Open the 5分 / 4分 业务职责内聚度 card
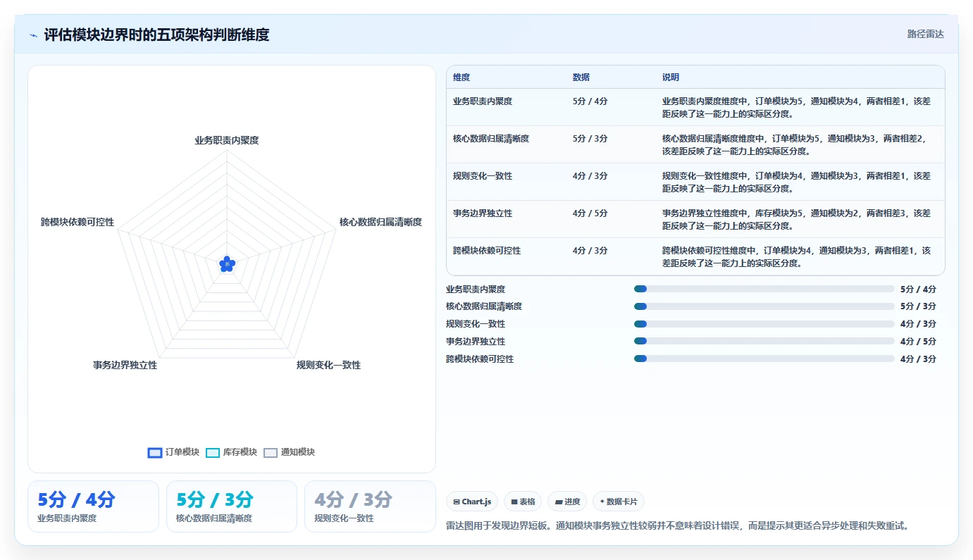The width and height of the screenshot is (973, 560). click(x=93, y=506)
